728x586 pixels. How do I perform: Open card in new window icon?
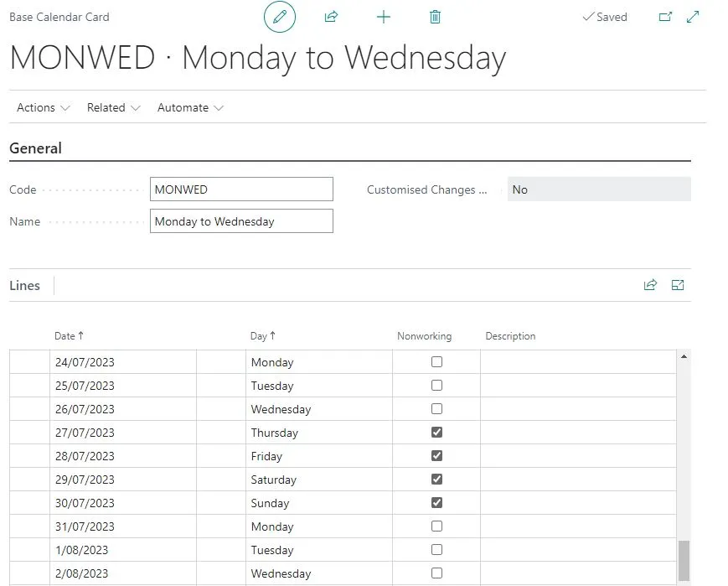click(665, 17)
